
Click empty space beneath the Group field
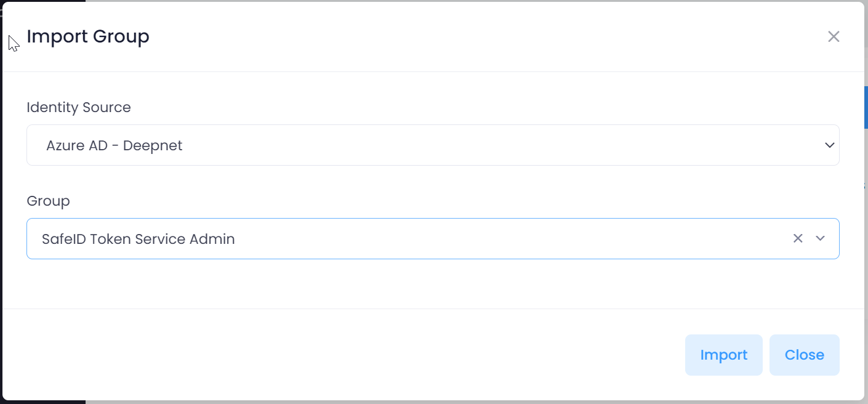pyautogui.click(x=431, y=283)
